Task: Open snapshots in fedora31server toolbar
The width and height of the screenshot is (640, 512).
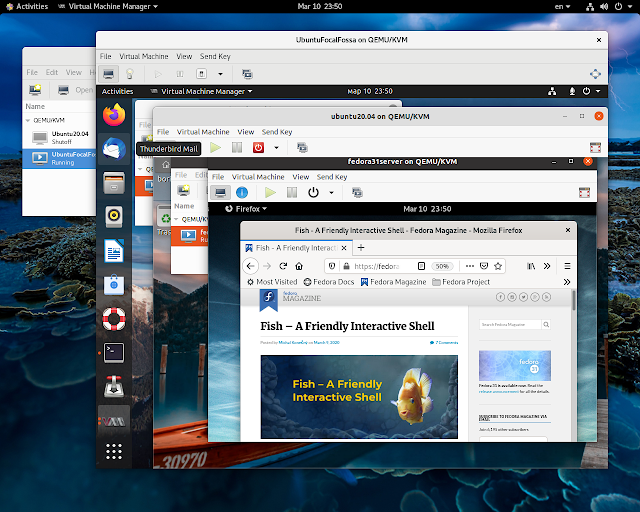Action: click(x=357, y=192)
